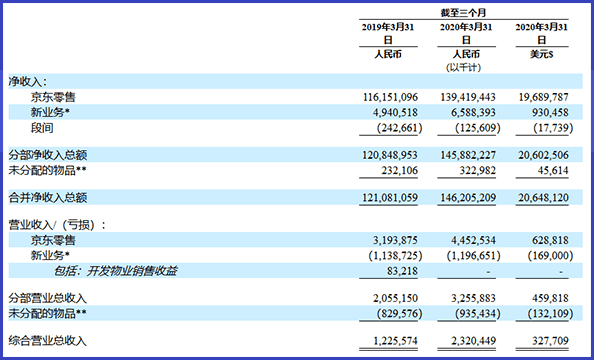594x360 pixels.
Task: Click the 段间 row label
Action: tap(42, 128)
